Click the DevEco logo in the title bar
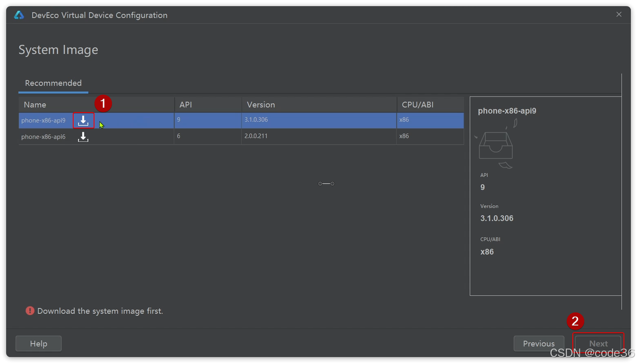 click(19, 15)
